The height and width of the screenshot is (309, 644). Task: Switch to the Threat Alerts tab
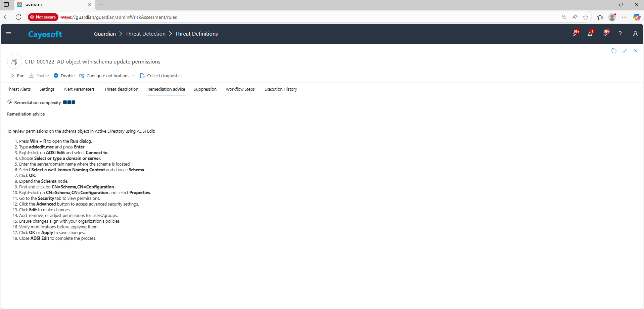[19, 89]
